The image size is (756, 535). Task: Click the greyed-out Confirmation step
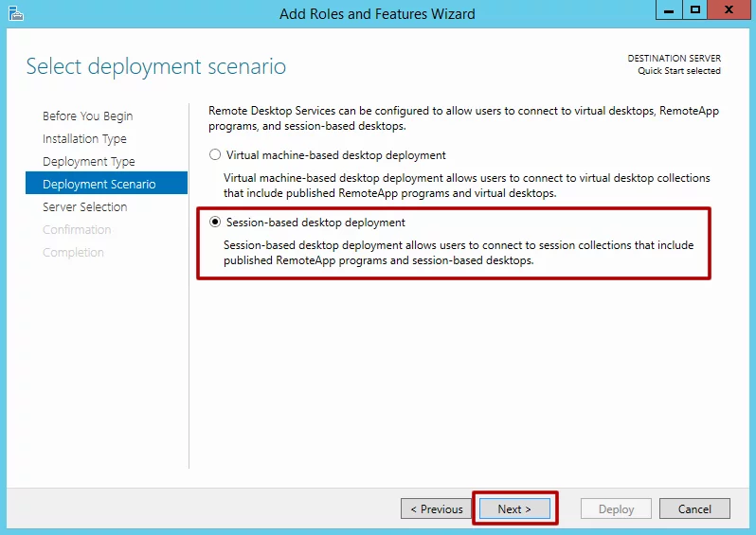[x=77, y=230]
